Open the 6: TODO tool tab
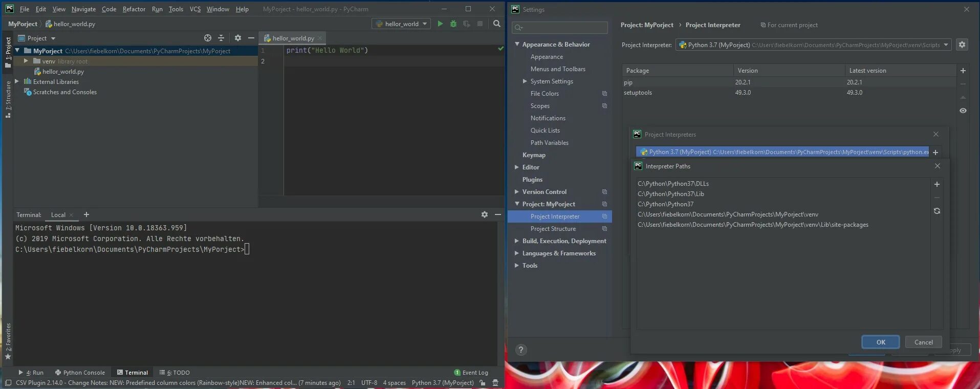The height and width of the screenshot is (389, 980). point(175,372)
